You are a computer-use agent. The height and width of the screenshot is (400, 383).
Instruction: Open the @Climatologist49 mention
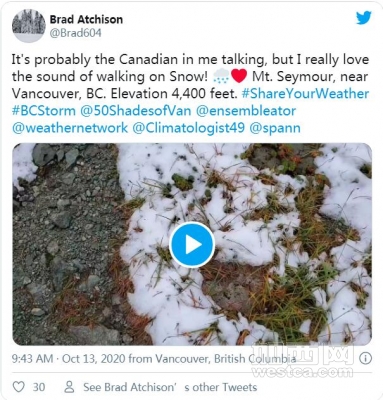point(189,128)
